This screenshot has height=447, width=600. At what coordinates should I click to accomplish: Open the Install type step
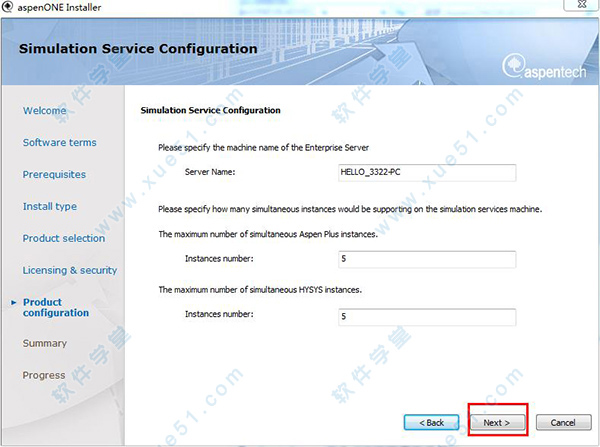50,206
